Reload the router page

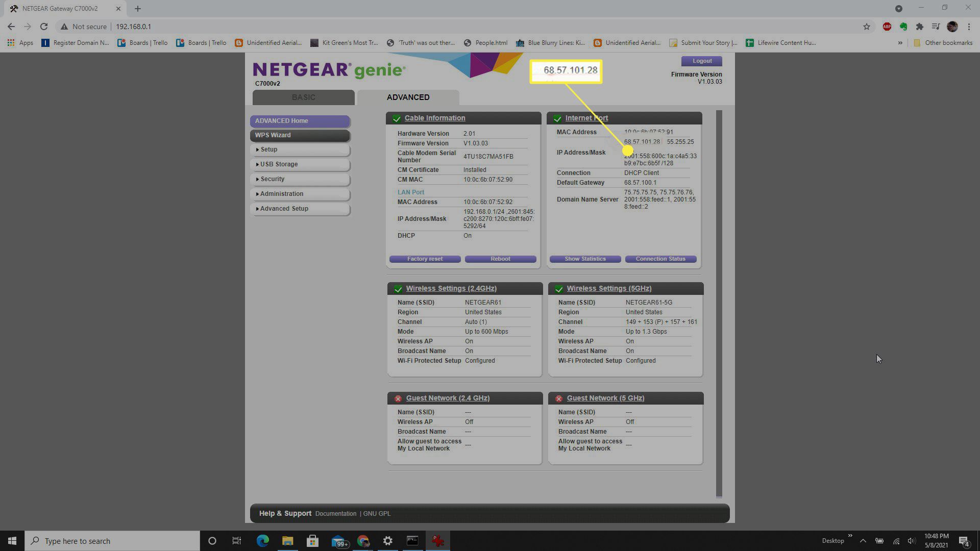click(44, 27)
